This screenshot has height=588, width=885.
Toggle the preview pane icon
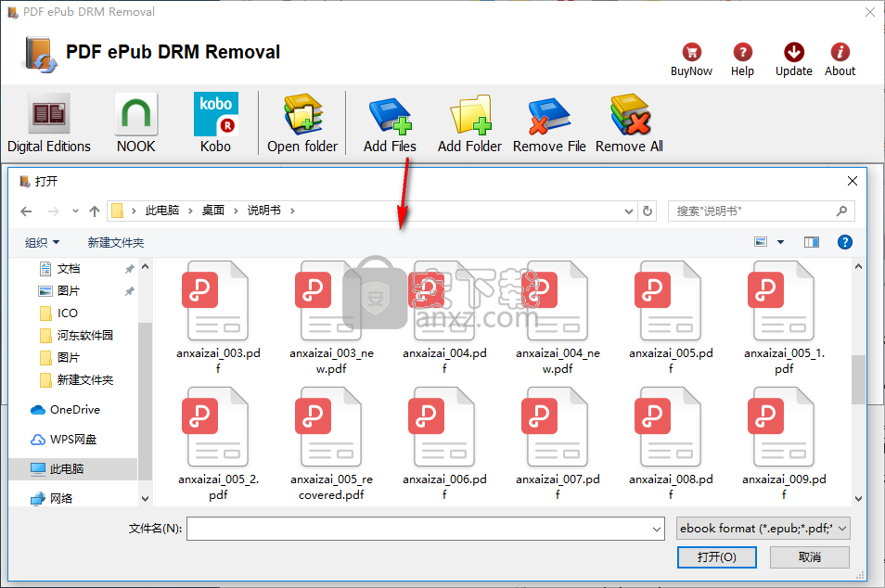tap(812, 242)
